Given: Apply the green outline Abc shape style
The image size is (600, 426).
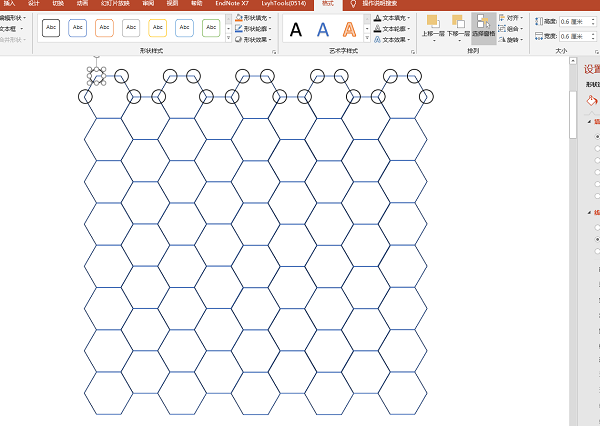Looking at the screenshot, I should coord(211,28).
